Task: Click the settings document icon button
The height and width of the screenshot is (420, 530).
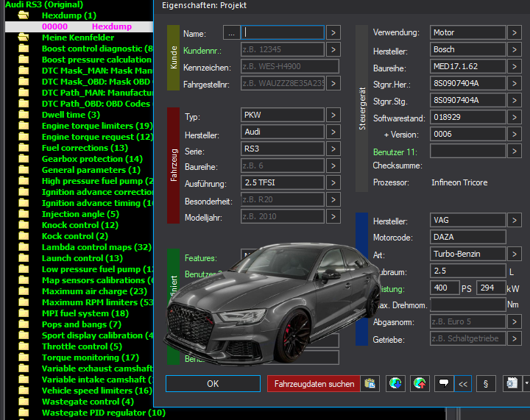Action: [x=512, y=384]
